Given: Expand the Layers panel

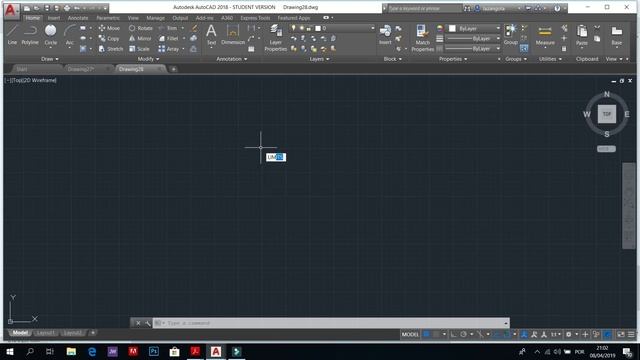Looking at the screenshot, I should [x=319, y=59].
